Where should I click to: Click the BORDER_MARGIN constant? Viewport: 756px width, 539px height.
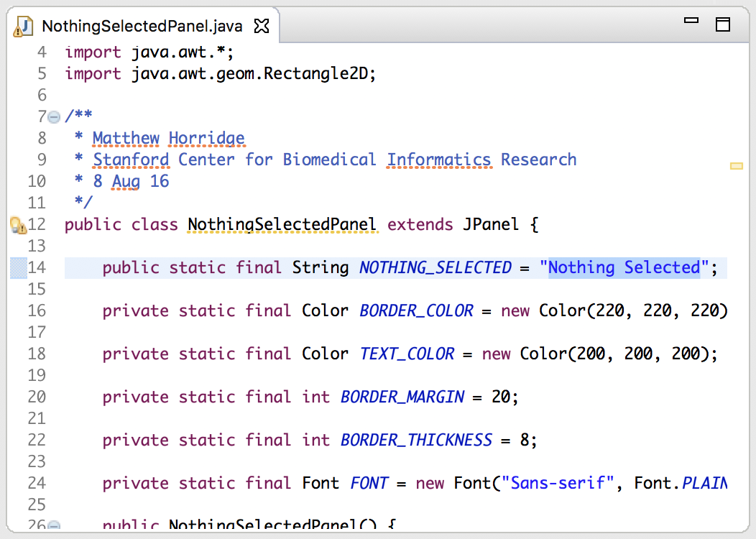402,397
